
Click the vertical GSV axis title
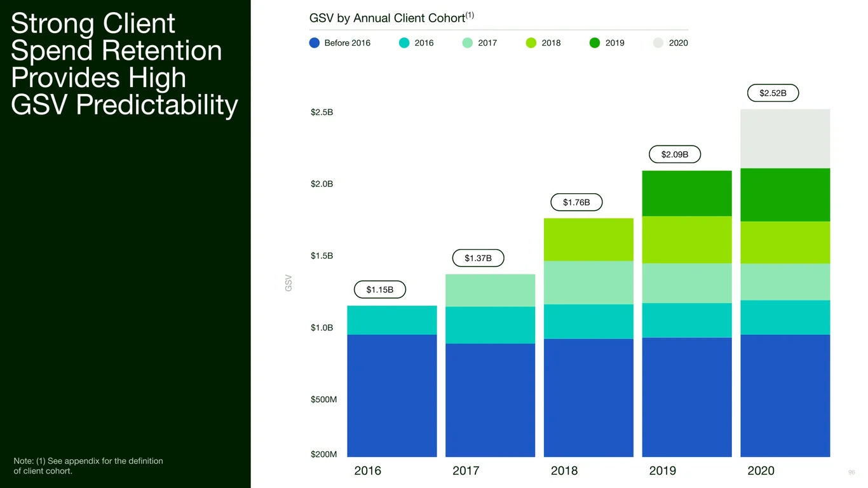click(288, 283)
